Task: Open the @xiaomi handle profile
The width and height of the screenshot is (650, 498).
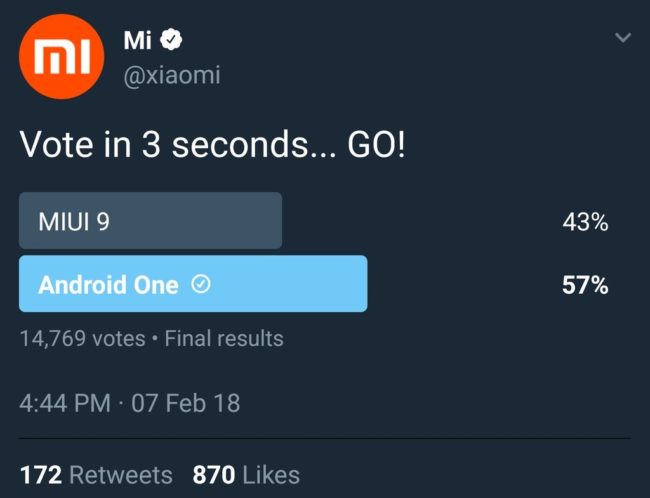Action: 172,75
